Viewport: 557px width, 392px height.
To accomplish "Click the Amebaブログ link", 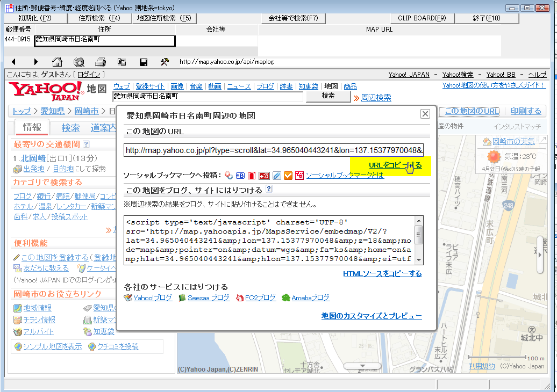I will (310, 298).
